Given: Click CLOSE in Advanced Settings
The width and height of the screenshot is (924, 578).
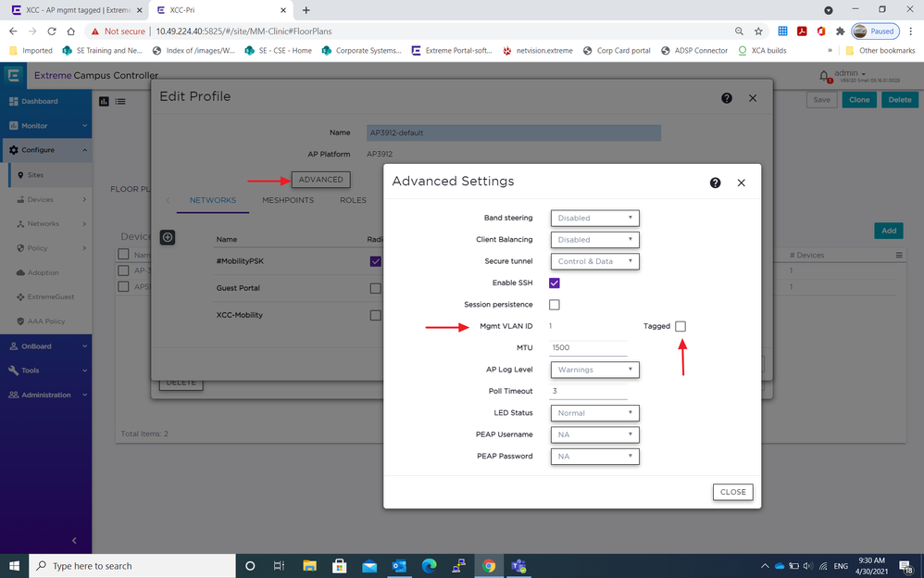Looking at the screenshot, I should tap(732, 492).
